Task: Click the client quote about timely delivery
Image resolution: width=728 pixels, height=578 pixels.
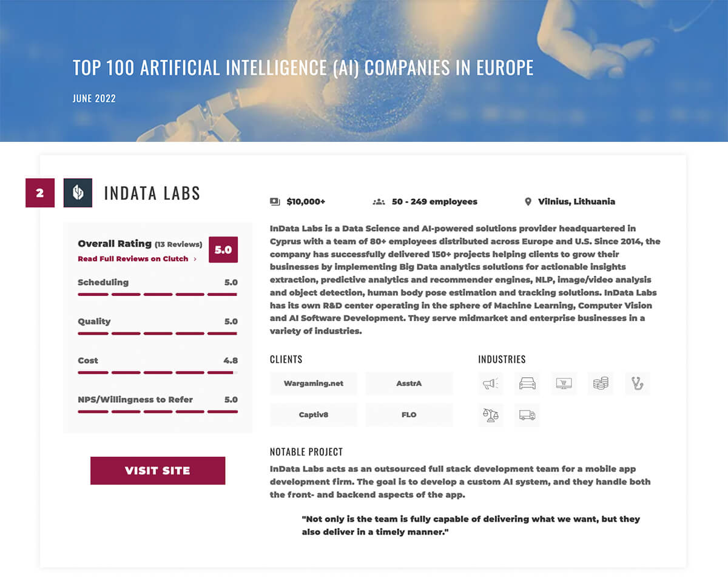Action: (471, 526)
